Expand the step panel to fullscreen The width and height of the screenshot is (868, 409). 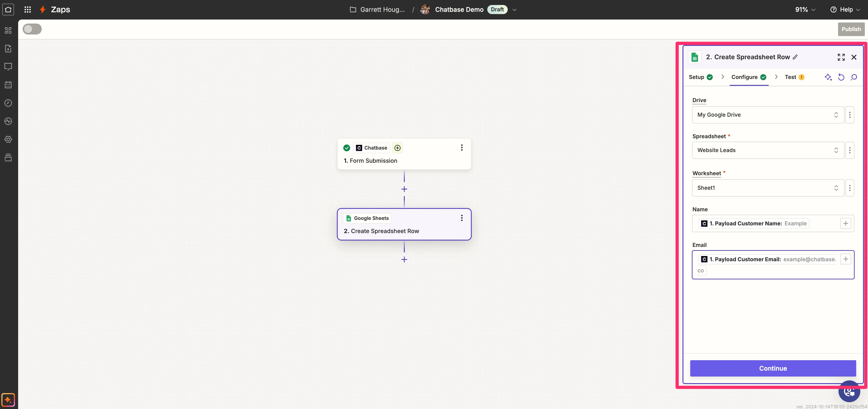pyautogui.click(x=841, y=57)
